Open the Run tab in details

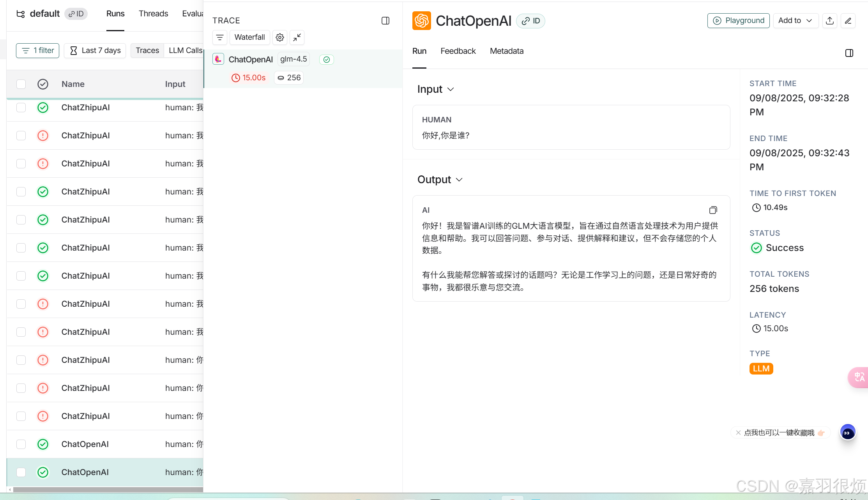click(x=419, y=51)
